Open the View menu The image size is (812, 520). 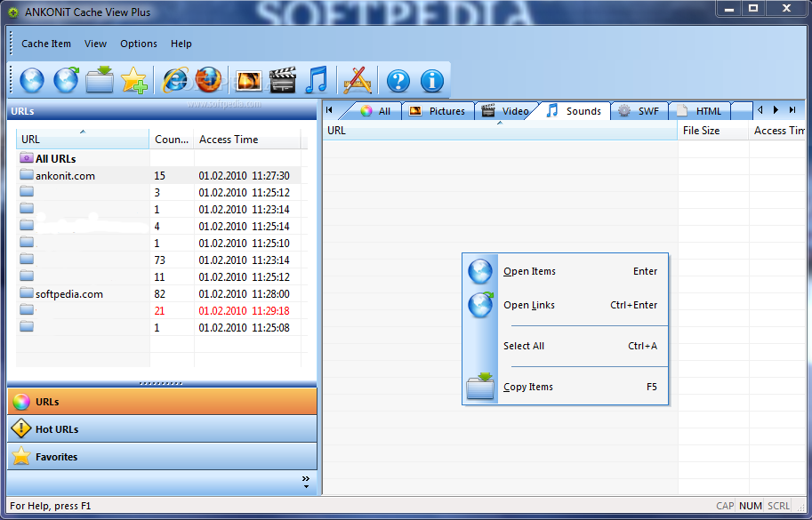tap(95, 44)
